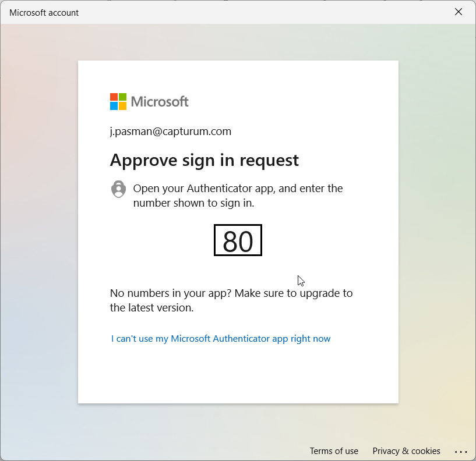Click the "Microsoft account" window title

click(44, 12)
